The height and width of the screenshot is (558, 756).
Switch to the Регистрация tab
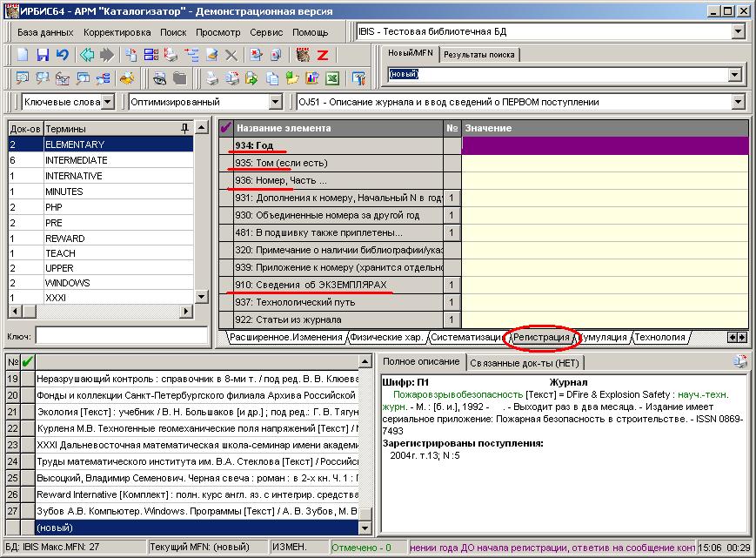point(541,337)
